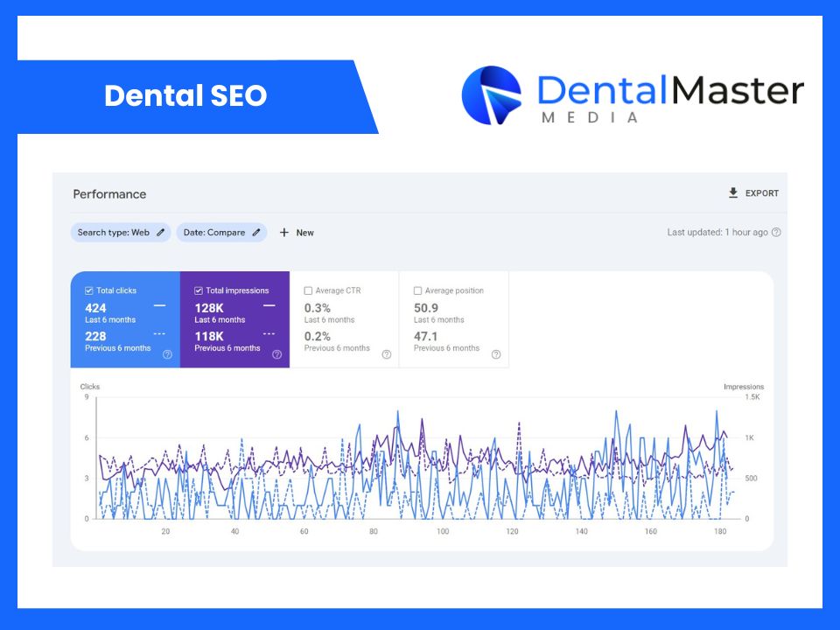The image size is (840, 630).
Task: Click the Impressions axis label
Action: (744, 386)
